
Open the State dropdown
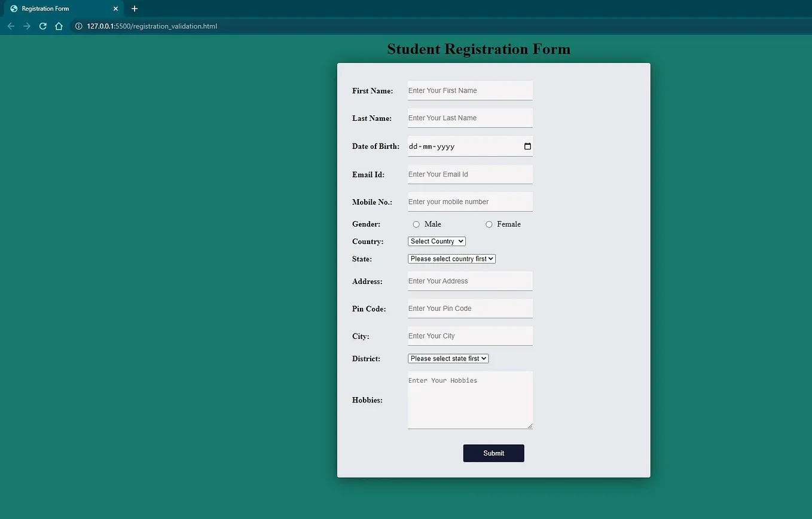[x=451, y=258]
